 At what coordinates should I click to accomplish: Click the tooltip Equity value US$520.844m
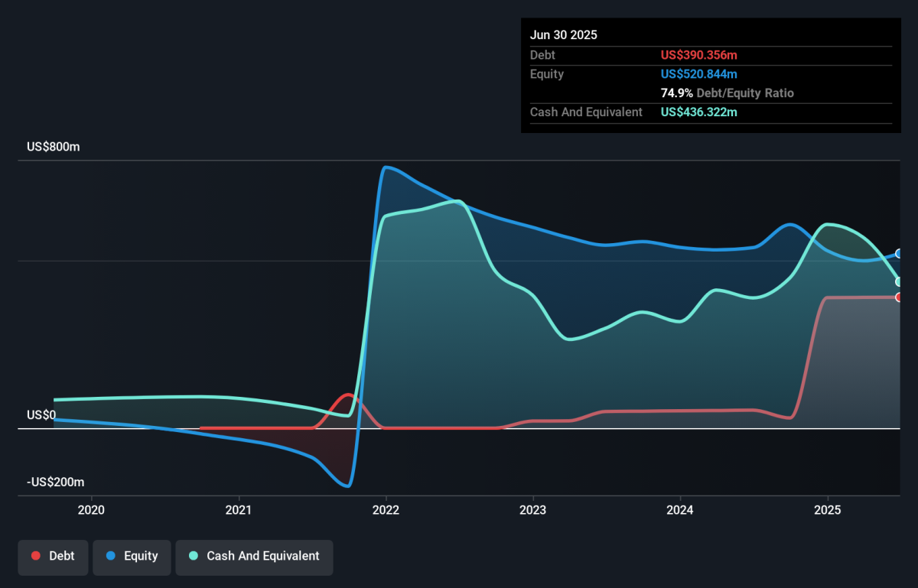point(699,74)
